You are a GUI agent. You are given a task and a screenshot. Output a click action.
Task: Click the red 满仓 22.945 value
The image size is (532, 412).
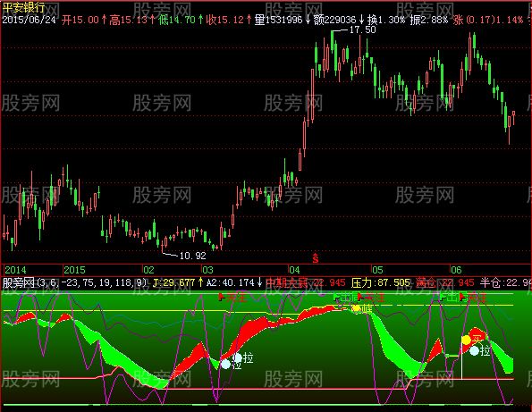444,282
